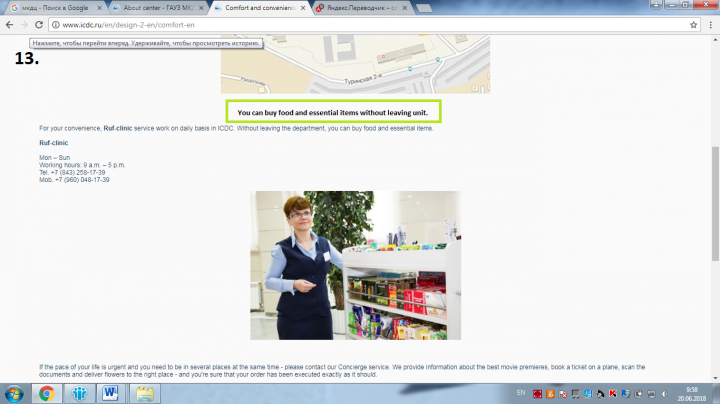Click the volume speaker tray icon
The width and height of the screenshot is (720, 404).
pos(664,394)
